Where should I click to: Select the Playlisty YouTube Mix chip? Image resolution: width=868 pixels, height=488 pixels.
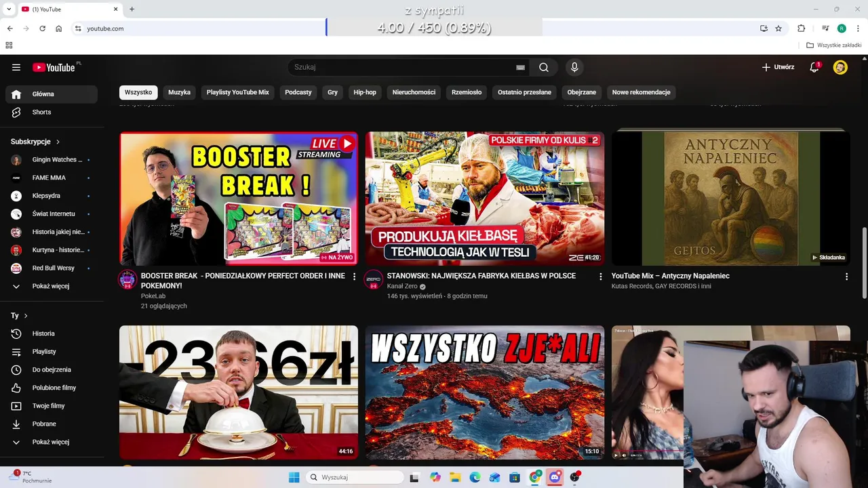coord(238,92)
